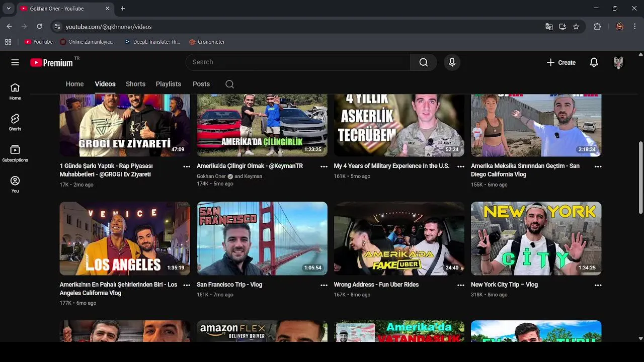The image size is (644, 362).
Task: Open a new browser tab
Action: [x=123, y=9]
